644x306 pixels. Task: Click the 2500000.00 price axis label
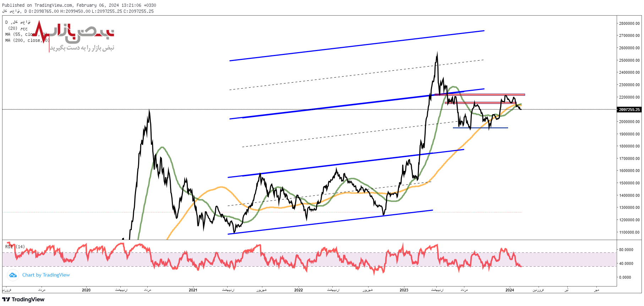click(x=629, y=60)
